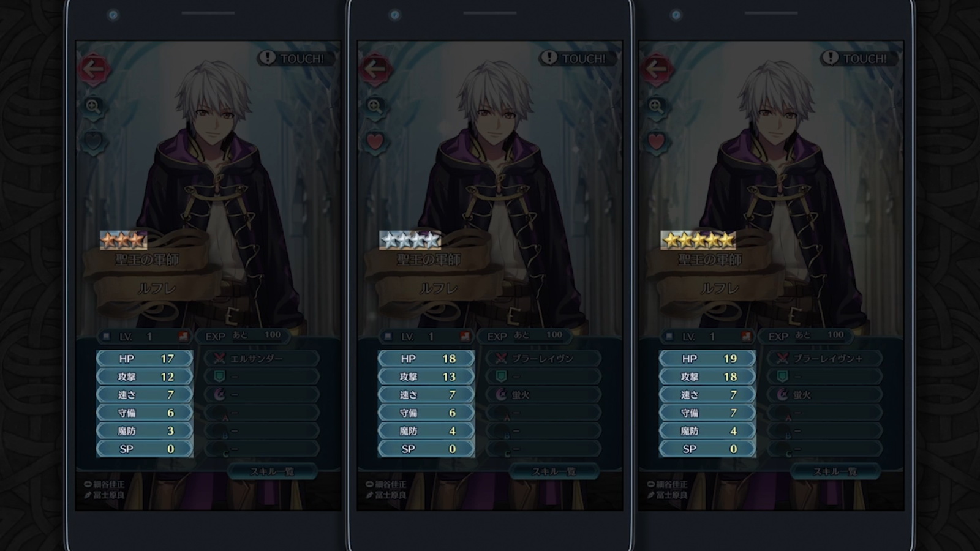Tap the back arrow on middle phone

[375, 69]
